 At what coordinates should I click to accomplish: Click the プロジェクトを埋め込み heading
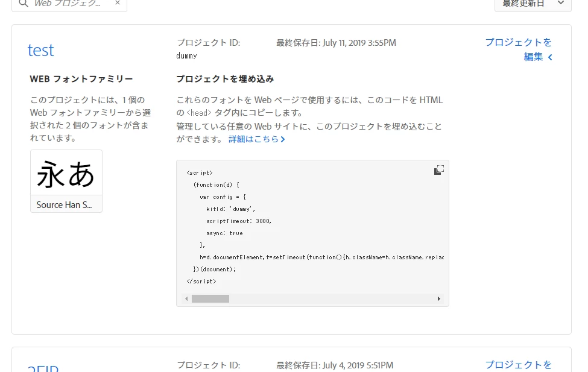click(x=225, y=79)
